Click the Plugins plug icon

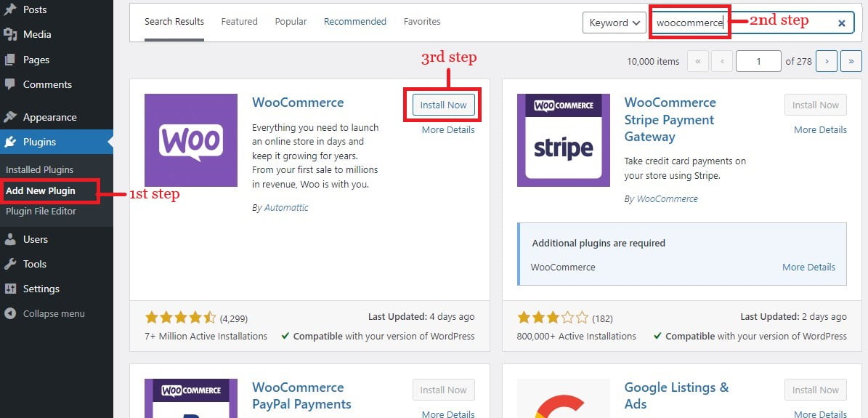10,142
